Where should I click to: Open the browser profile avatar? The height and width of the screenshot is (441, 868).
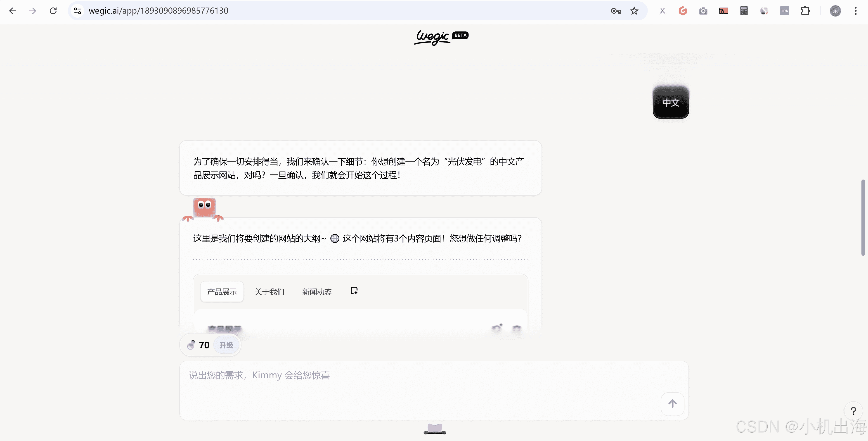835,11
